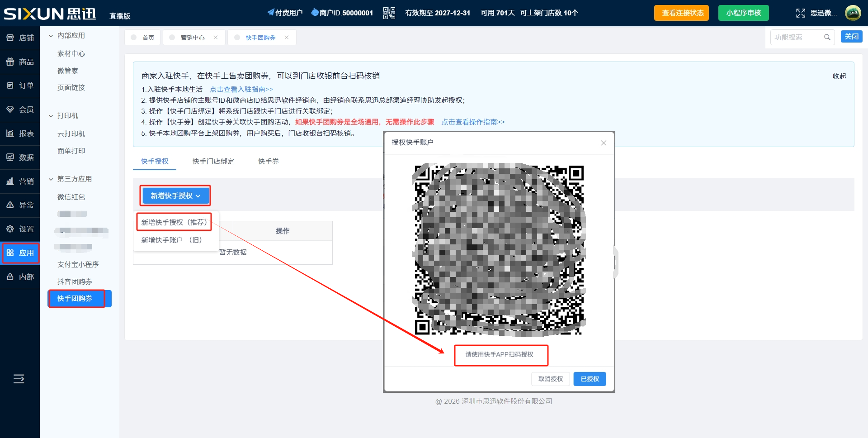This screenshot has height=439, width=868.
Task: Click the 已授权 confirm button
Action: [x=589, y=379]
